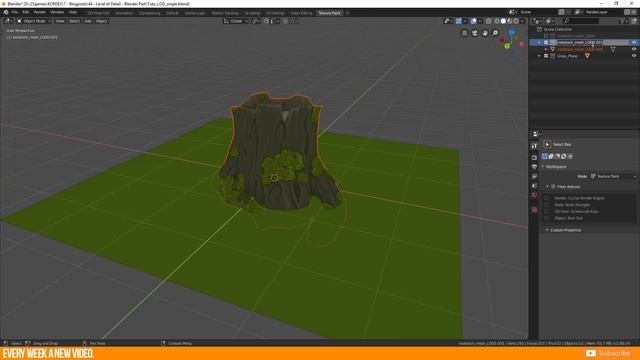Image resolution: width=640 pixels, height=360 pixels.
Task: Open the Global transform orientation dropdown
Action: coord(236,21)
